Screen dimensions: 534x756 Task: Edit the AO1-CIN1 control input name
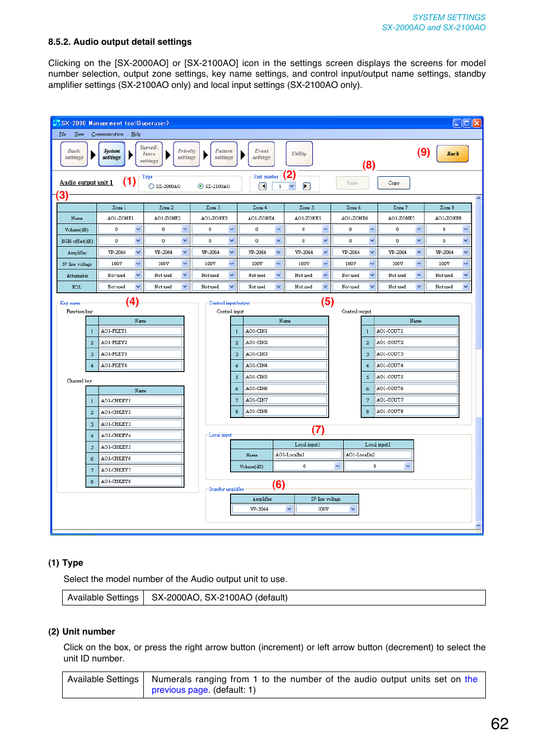[285, 331]
